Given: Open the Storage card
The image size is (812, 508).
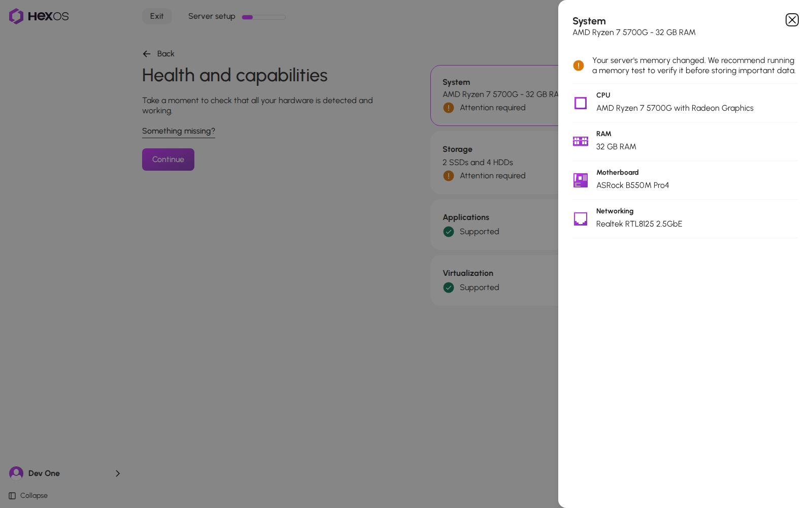Looking at the screenshot, I should pos(494,163).
